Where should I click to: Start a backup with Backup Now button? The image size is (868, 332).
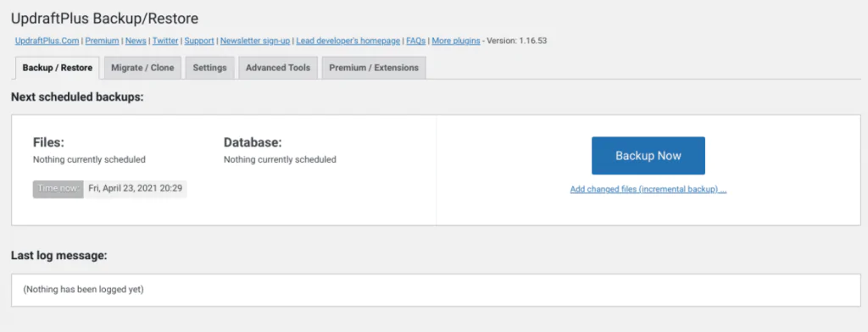coord(648,156)
